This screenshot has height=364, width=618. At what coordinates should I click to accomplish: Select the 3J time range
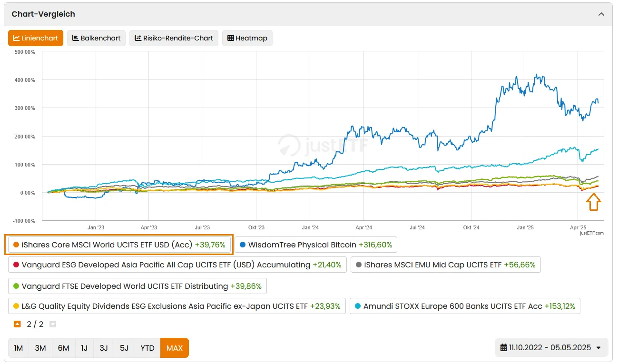click(104, 348)
